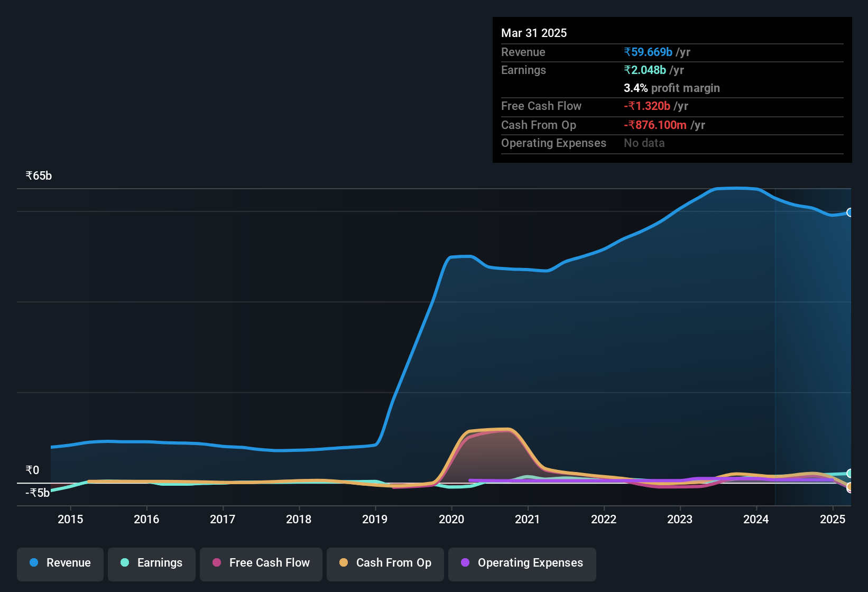Click the 2025 x-axis label
Image resolution: width=868 pixels, height=592 pixels.
[833, 519]
